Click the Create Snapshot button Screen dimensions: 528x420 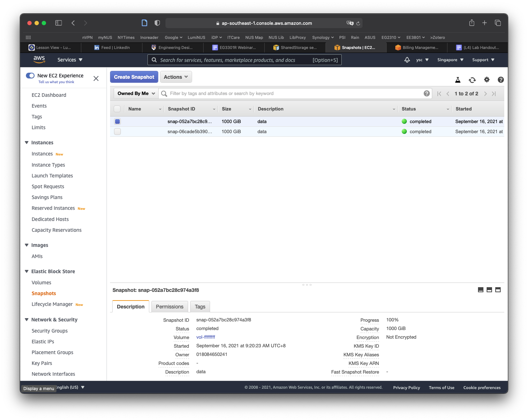click(x=134, y=77)
